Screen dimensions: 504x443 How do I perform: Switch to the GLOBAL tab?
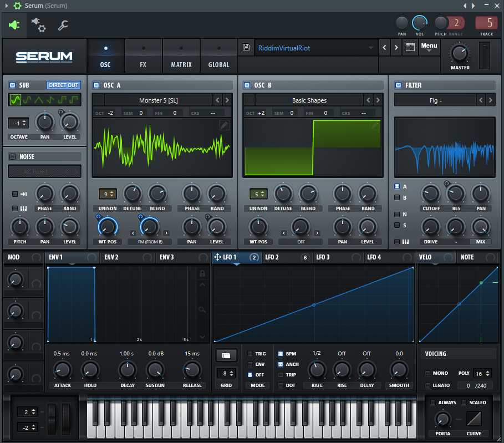[x=219, y=56]
